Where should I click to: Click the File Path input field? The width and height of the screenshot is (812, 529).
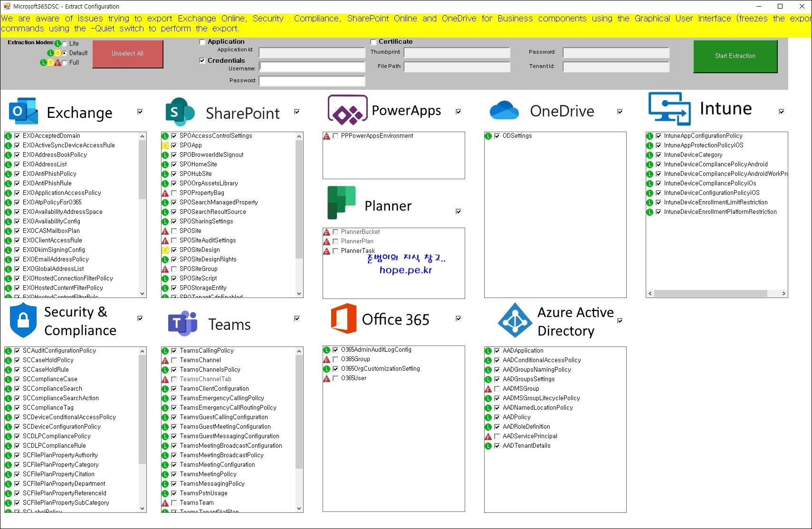coord(457,67)
